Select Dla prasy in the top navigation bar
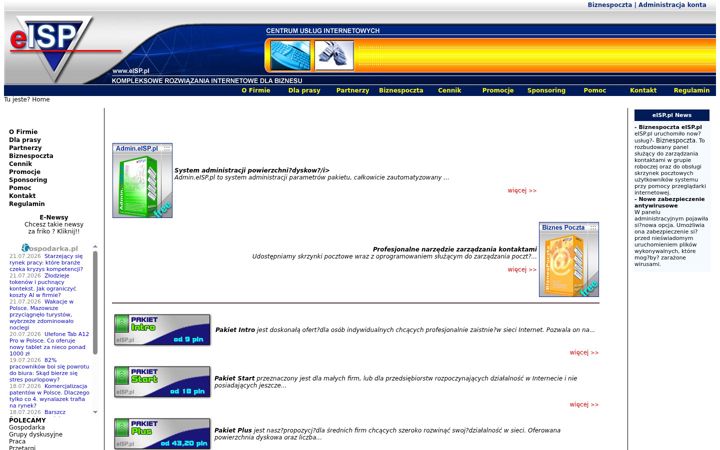Image resolution: width=720 pixels, height=450 pixels. click(x=304, y=90)
